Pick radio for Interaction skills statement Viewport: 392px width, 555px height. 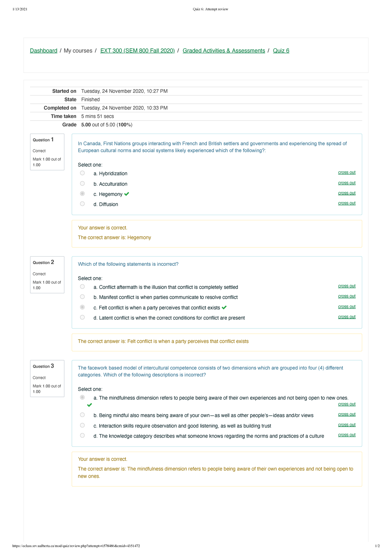(82, 425)
